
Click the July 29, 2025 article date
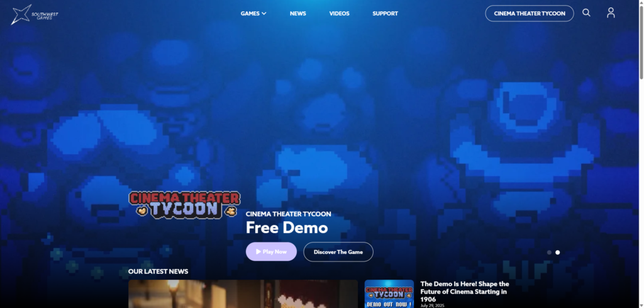point(434,305)
